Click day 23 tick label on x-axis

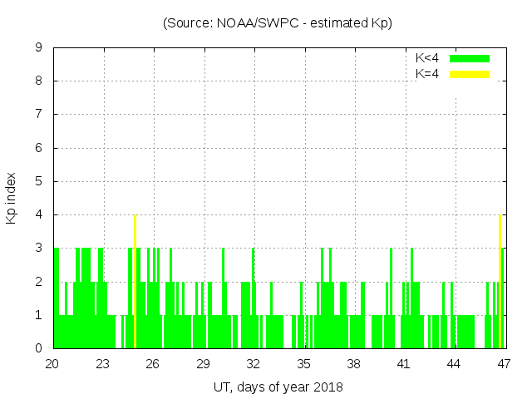103,364
